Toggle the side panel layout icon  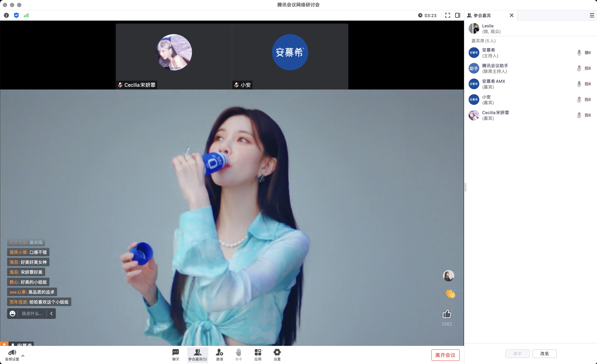(457, 15)
